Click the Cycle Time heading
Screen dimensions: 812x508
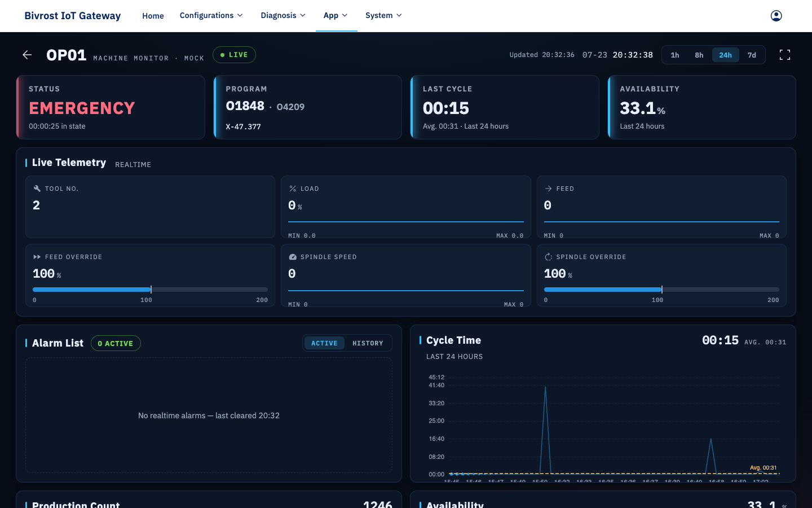click(453, 340)
